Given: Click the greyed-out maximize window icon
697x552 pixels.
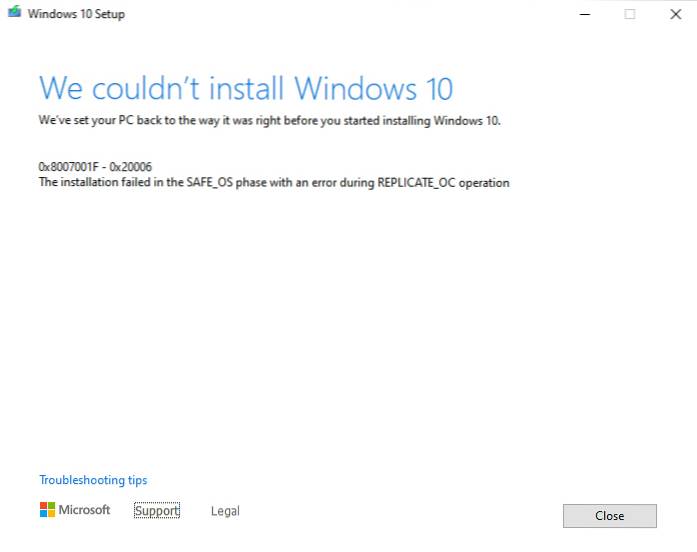Looking at the screenshot, I should 629,14.
